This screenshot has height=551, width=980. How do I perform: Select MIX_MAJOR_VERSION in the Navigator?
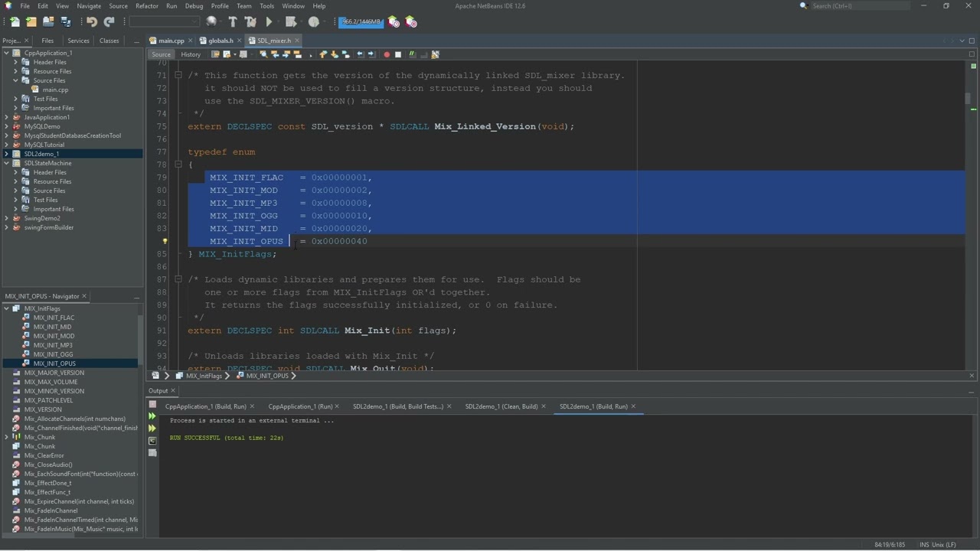[x=54, y=373]
